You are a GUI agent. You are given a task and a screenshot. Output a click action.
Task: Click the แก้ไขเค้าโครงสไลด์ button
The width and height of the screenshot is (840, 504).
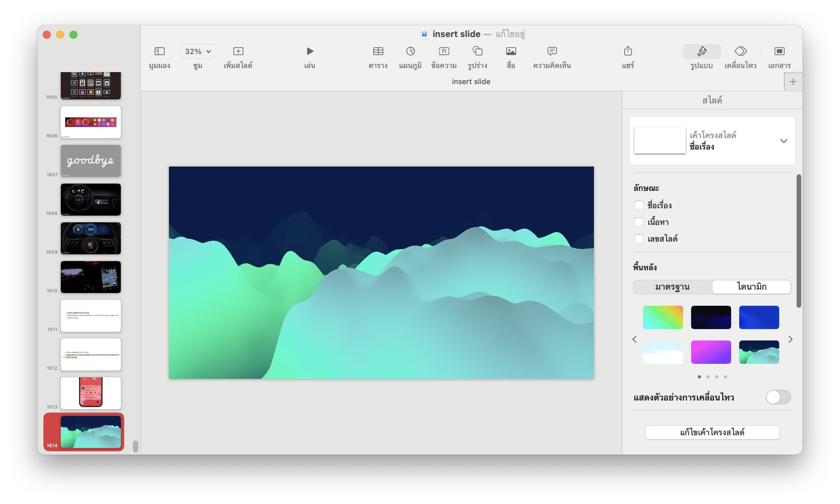click(x=712, y=432)
